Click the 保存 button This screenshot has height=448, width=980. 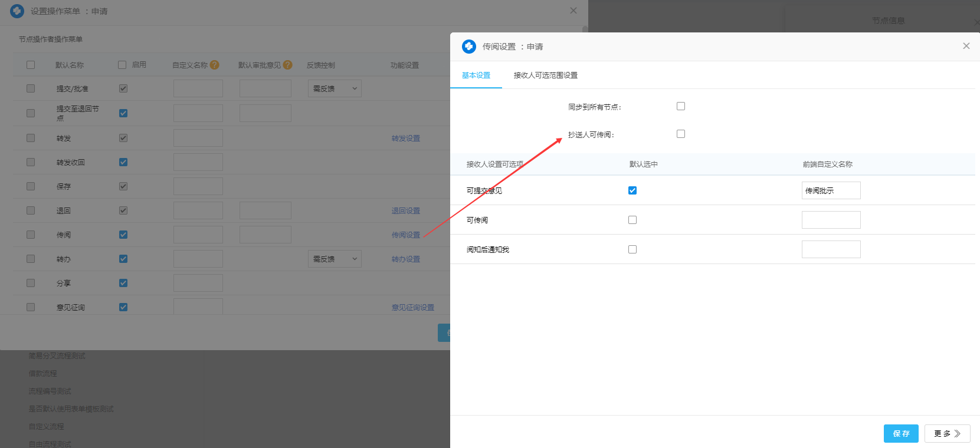coord(901,433)
